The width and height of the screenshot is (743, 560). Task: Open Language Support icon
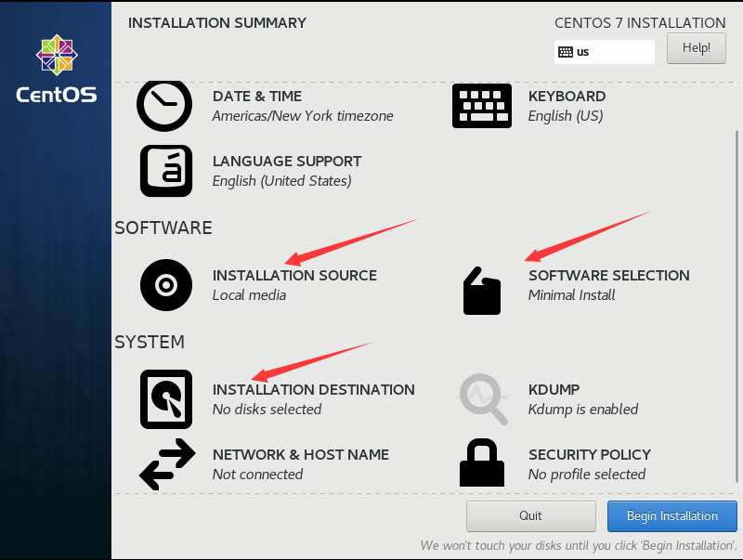point(166,171)
